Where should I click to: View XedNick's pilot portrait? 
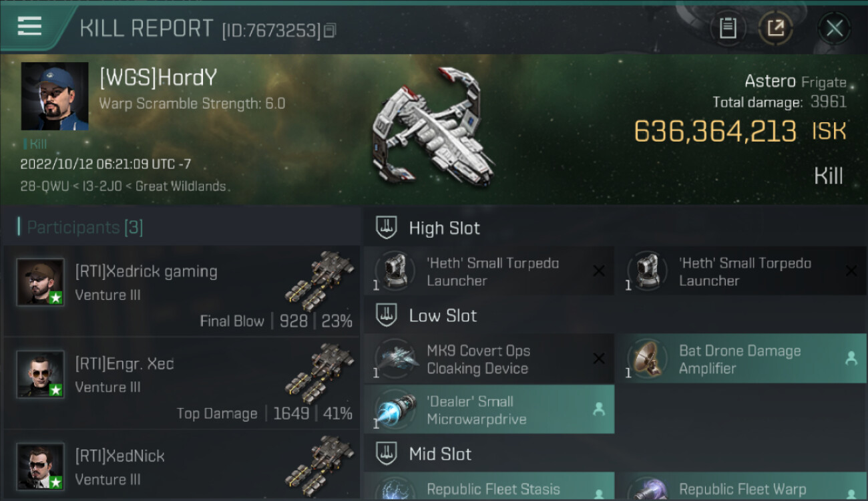(41, 467)
